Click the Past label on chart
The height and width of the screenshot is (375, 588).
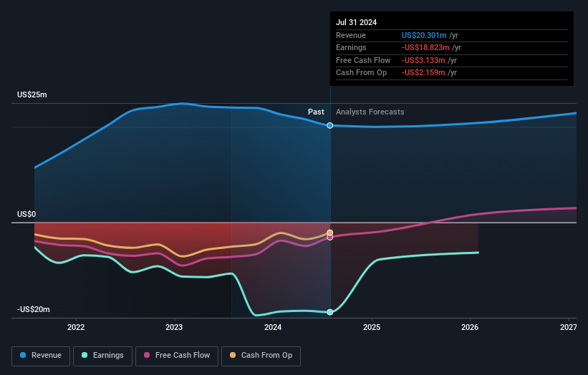click(x=316, y=112)
